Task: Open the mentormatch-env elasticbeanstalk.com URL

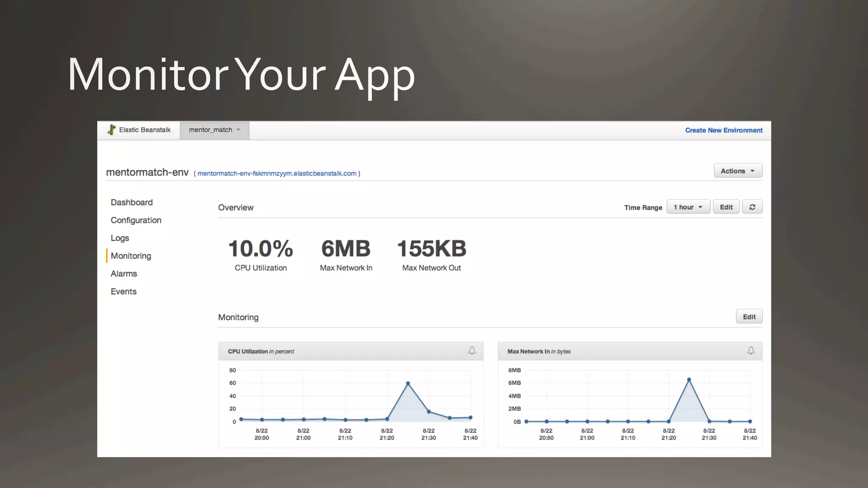Action: point(277,173)
